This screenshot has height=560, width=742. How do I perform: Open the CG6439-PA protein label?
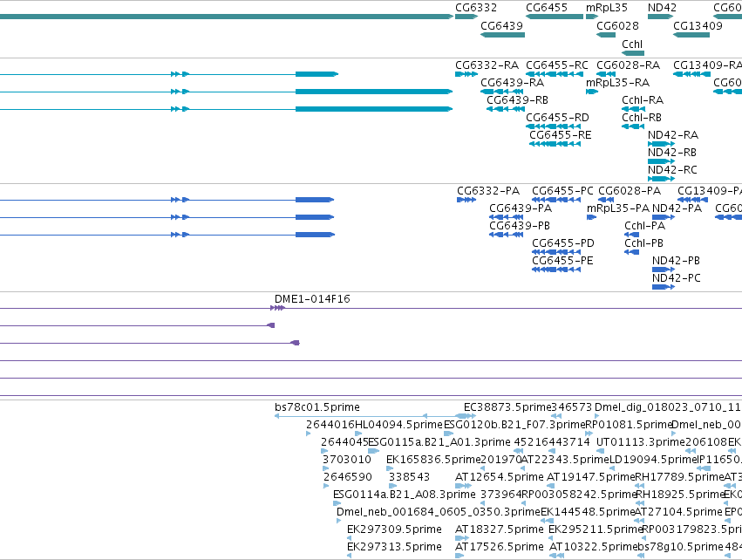[521, 208]
